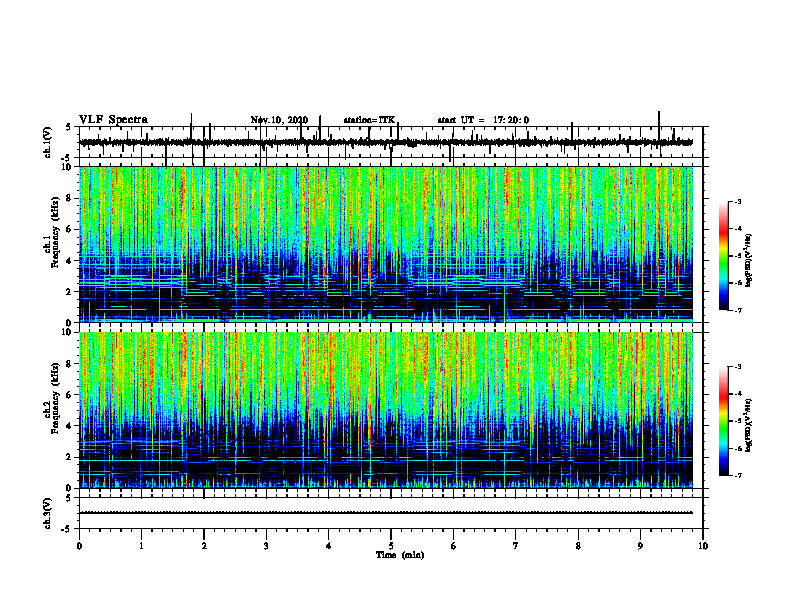Click time axis tick label "10"
792x612 pixels.
pos(703,546)
